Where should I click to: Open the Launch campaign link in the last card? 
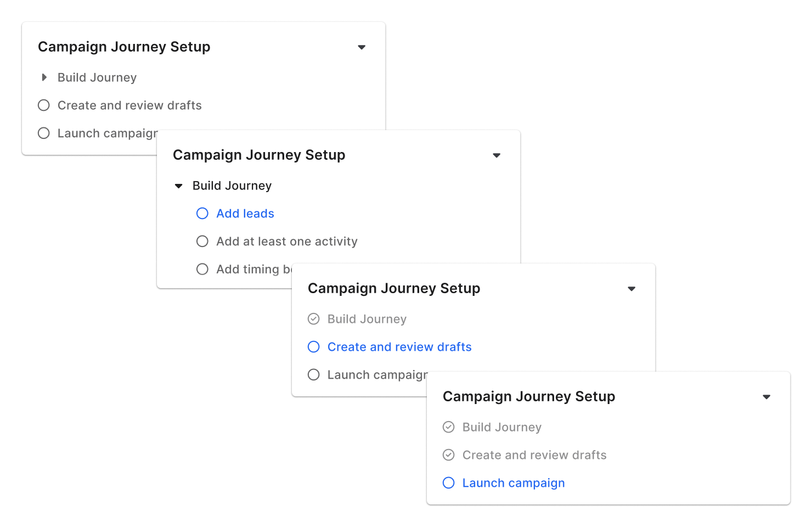(514, 483)
